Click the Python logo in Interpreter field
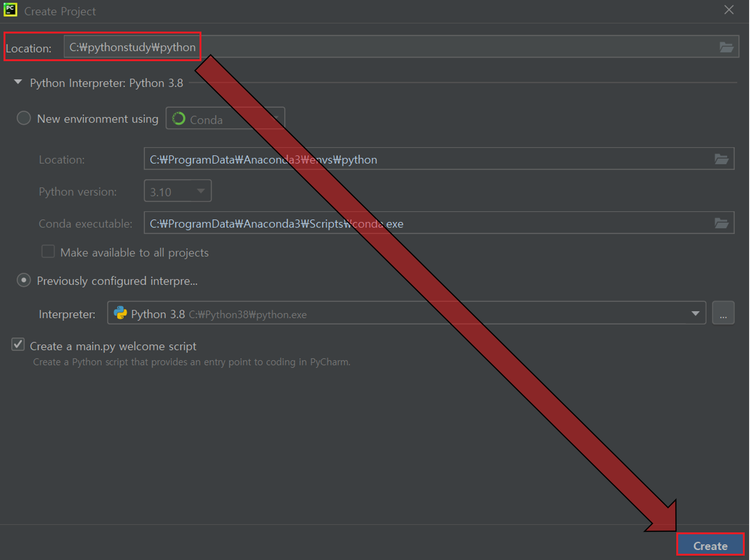Viewport: 750px width, 560px height. (120, 313)
